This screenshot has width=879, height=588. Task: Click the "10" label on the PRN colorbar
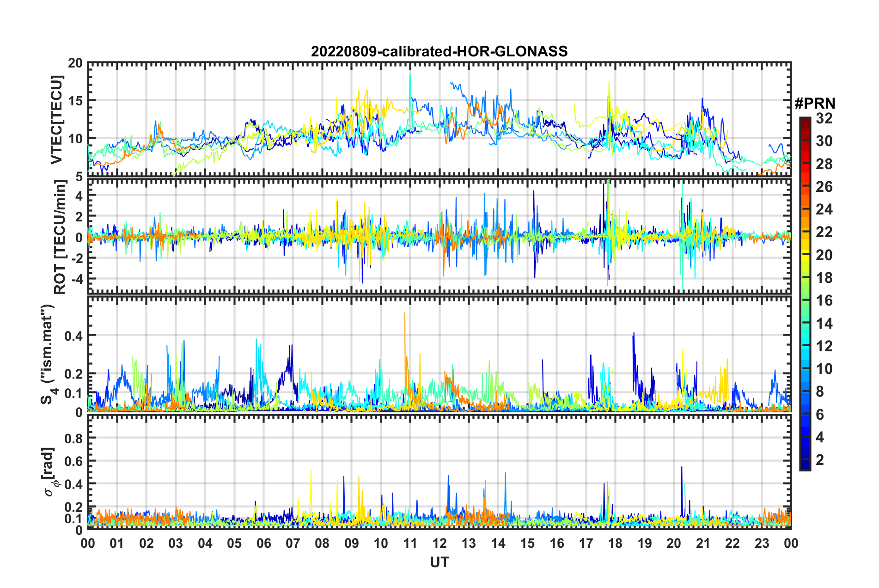pyautogui.click(x=824, y=369)
